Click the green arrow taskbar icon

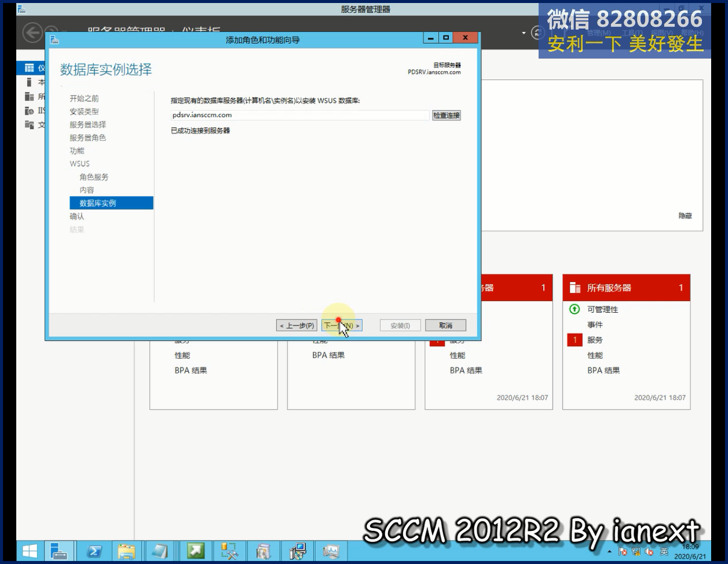196,551
